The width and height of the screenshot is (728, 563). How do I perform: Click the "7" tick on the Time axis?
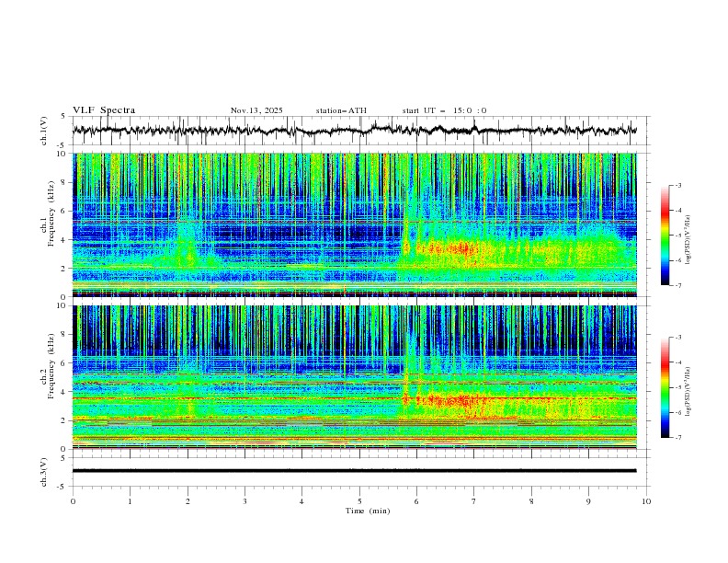[x=474, y=501]
